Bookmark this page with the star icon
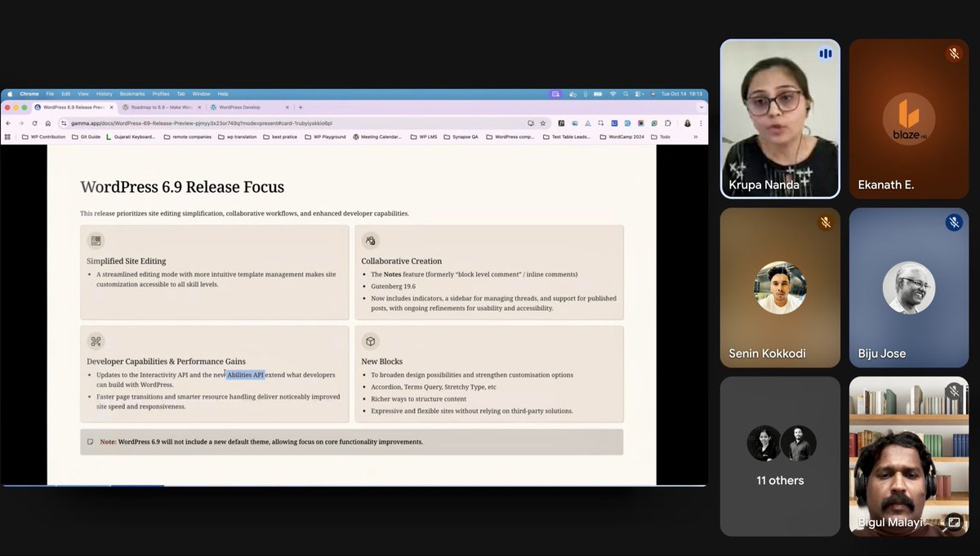The image size is (980, 556). point(542,123)
